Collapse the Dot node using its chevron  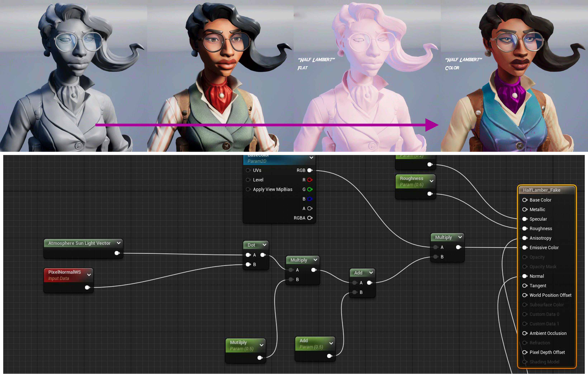(x=264, y=245)
